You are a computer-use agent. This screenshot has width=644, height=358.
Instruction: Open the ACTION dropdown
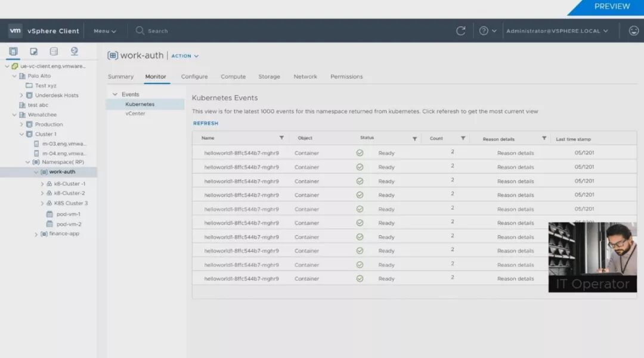click(185, 56)
